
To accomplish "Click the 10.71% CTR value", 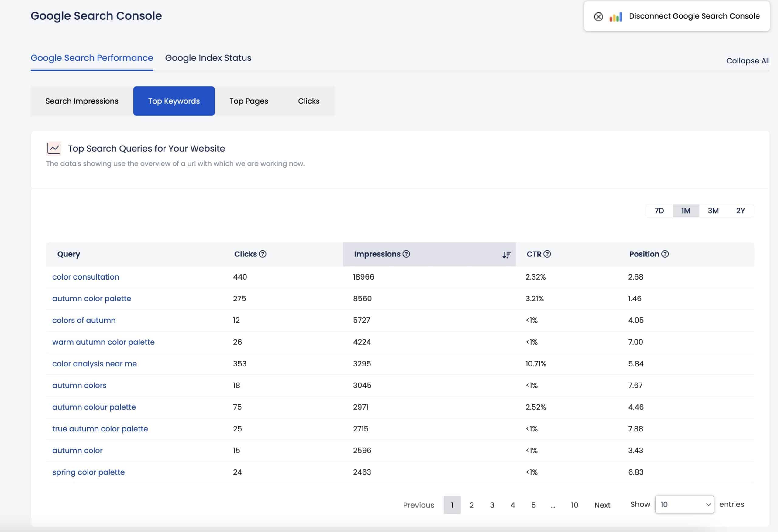I will tap(535, 364).
